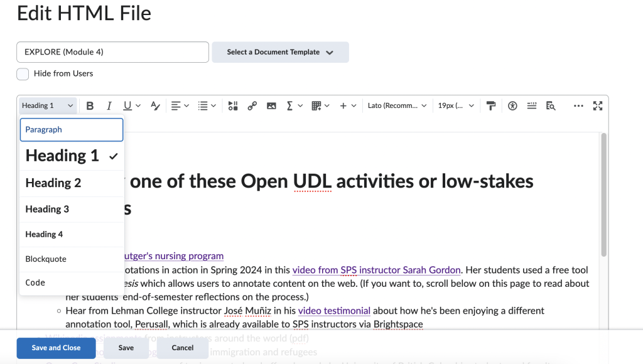Click the EXPLORE (Module 4) title field

pos(112,52)
